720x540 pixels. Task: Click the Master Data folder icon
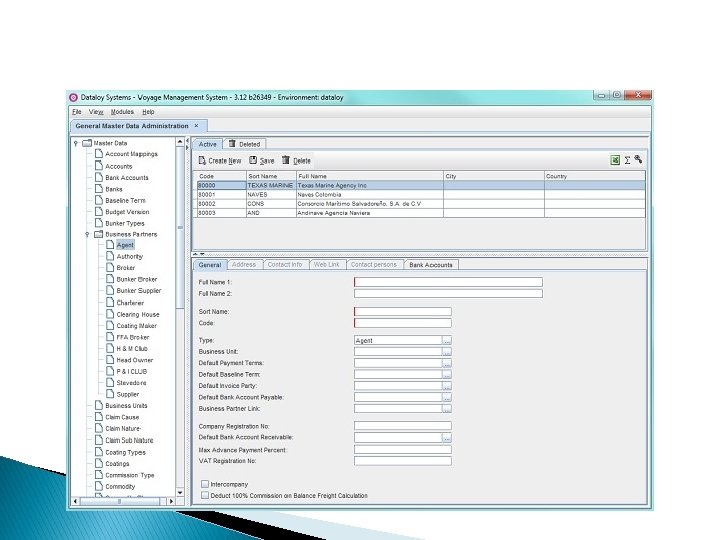(87, 143)
